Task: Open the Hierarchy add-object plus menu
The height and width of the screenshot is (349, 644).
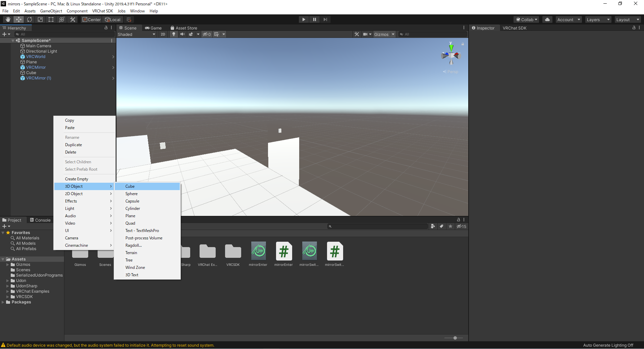Action: (x=6, y=34)
